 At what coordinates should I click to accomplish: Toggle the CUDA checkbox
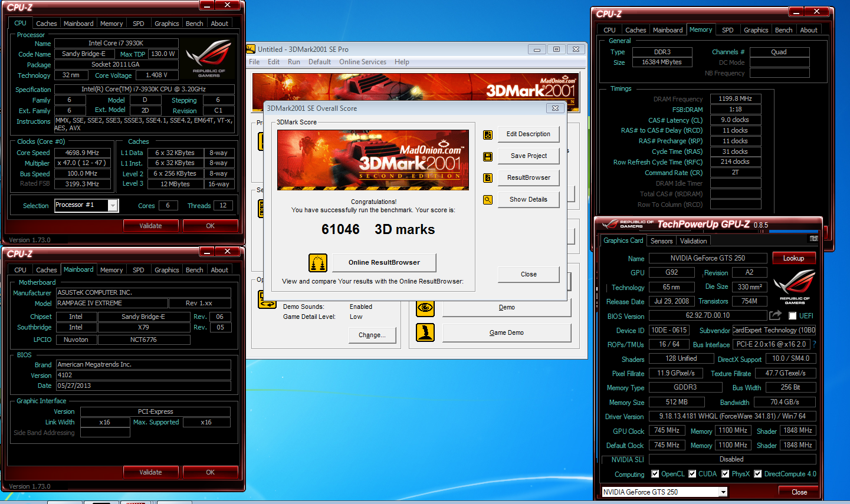[691, 474]
